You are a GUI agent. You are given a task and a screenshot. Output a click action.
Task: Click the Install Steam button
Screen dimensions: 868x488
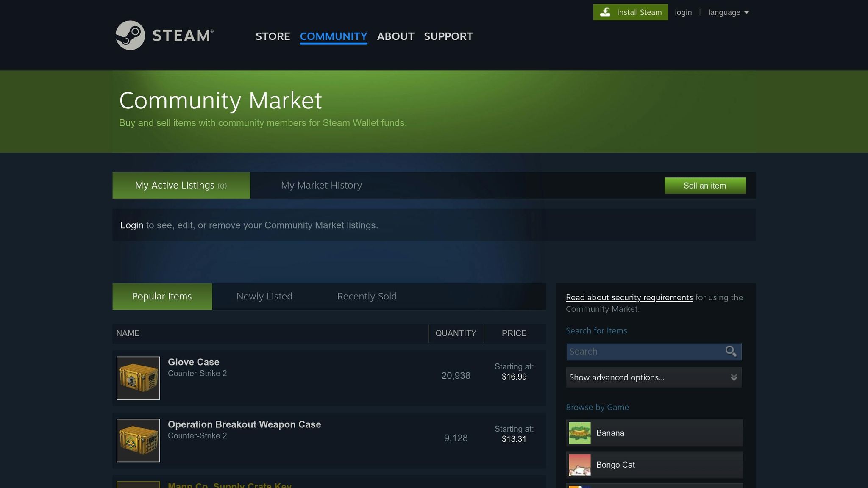pos(630,12)
